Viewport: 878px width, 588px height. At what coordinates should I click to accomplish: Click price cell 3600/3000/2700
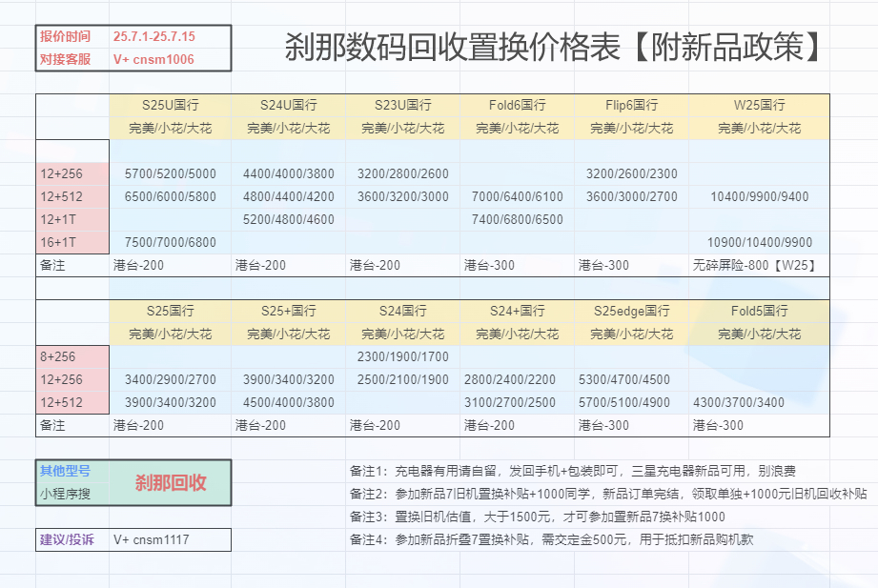click(x=632, y=196)
